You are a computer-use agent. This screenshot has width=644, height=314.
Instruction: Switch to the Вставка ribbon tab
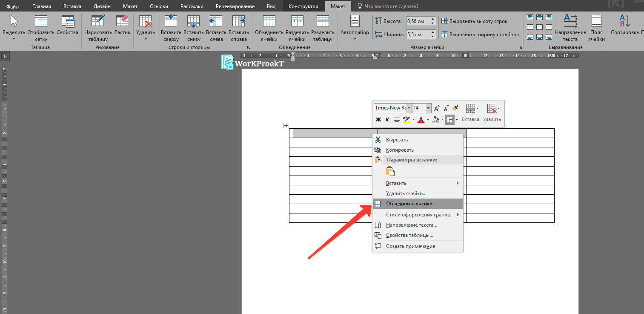click(72, 6)
